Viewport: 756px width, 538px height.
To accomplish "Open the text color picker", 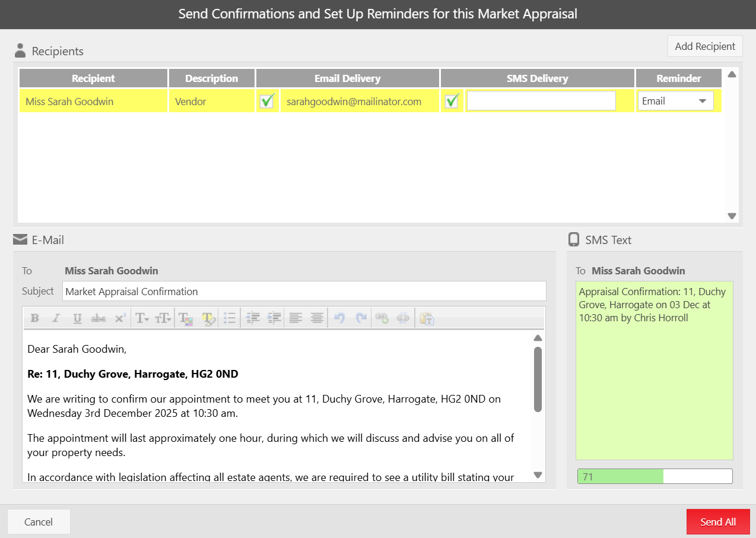I will click(x=186, y=318).
